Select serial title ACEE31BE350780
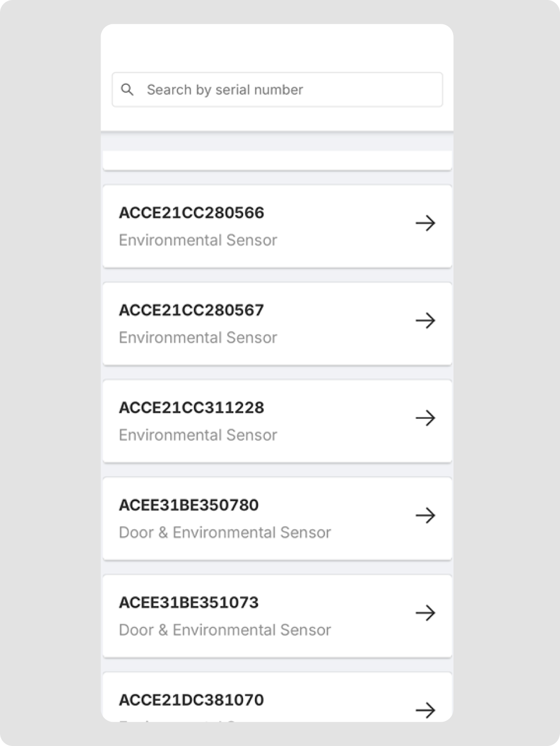The height and width of the screenshot is (746, 560). point(188,505)
